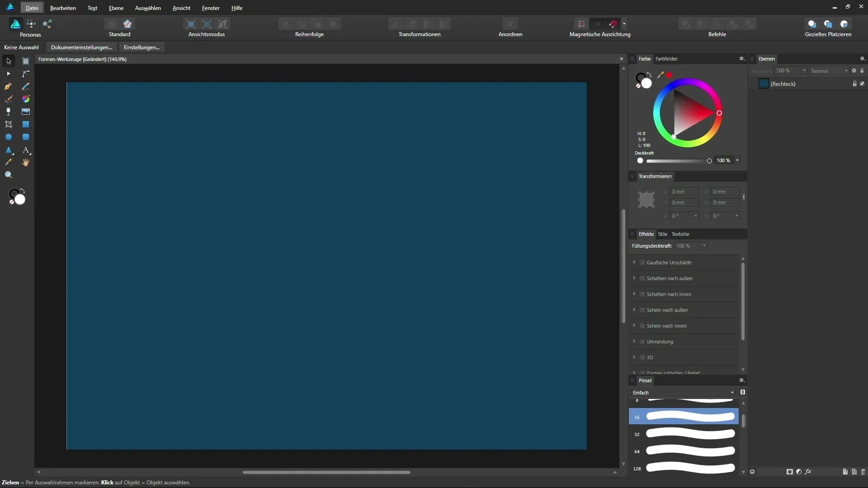868x488 pixels.
Task: Select the Transparency (wine glass) tool
Action: [9, 112]
